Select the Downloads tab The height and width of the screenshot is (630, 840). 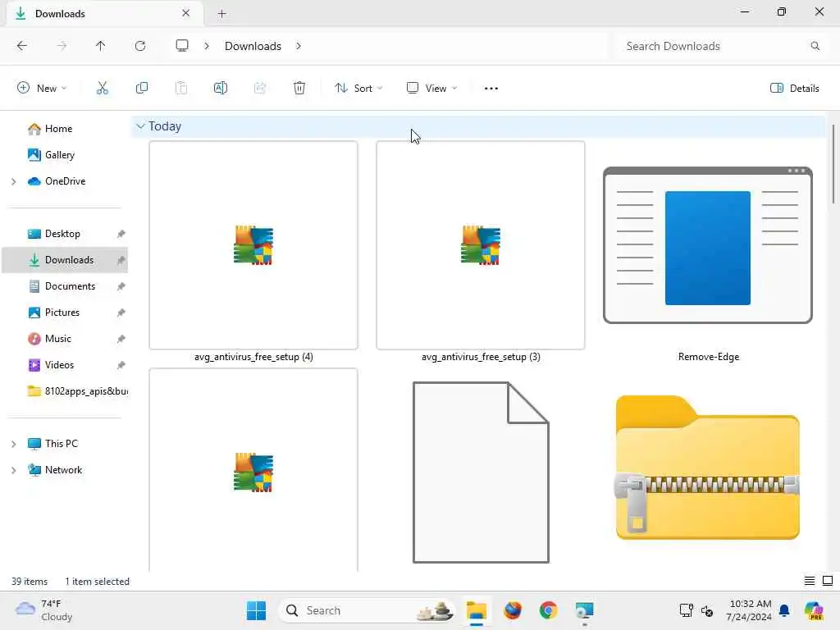click(x=104, y=13)
